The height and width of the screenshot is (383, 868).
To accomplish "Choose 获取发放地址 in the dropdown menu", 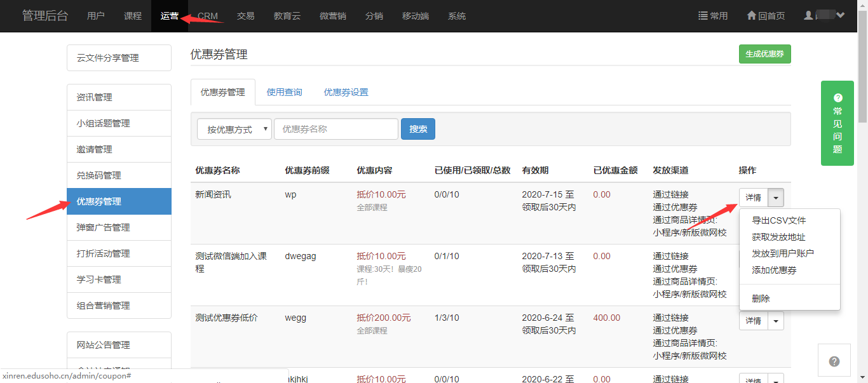I will [778, 237].
